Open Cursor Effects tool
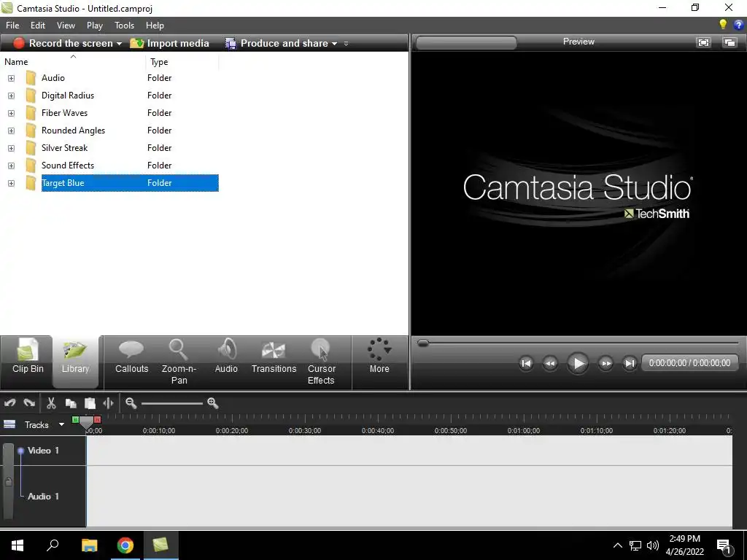747x560 pixels. click(321, 362)
